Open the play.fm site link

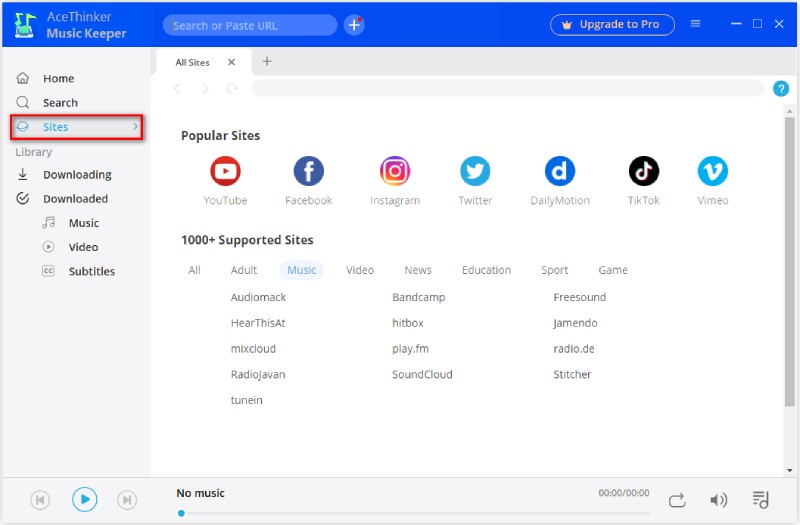click(410, 349)
